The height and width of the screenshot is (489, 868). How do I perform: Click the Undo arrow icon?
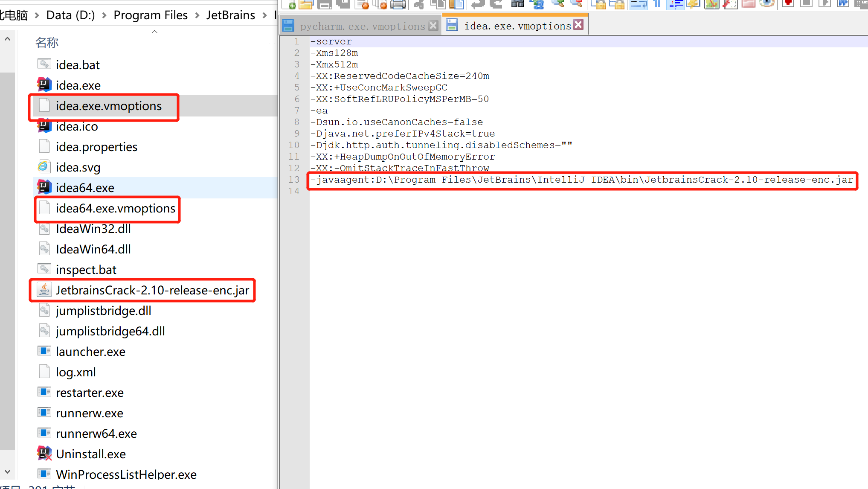click(x=478, y=4)
